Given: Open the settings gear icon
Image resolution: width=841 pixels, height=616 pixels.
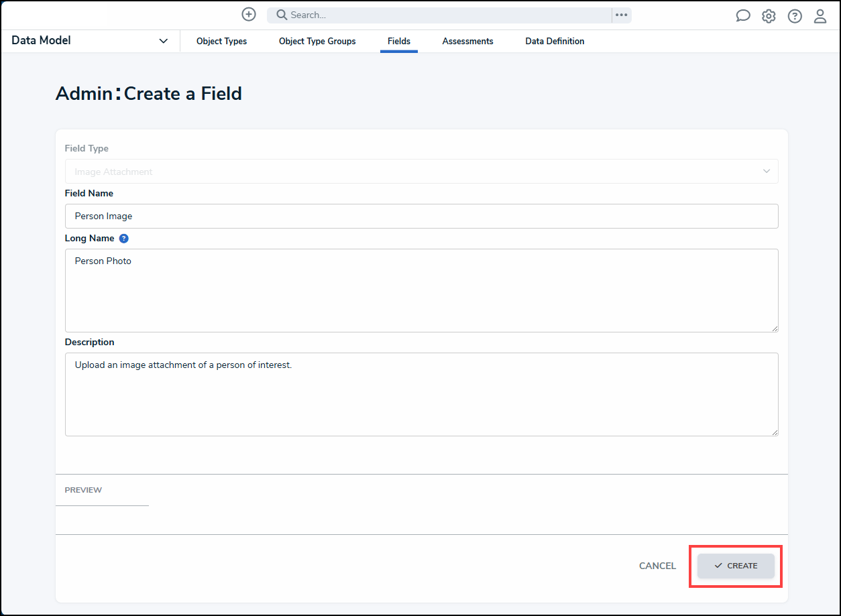Looking at the screenshot, I should (x=769, y=15).
